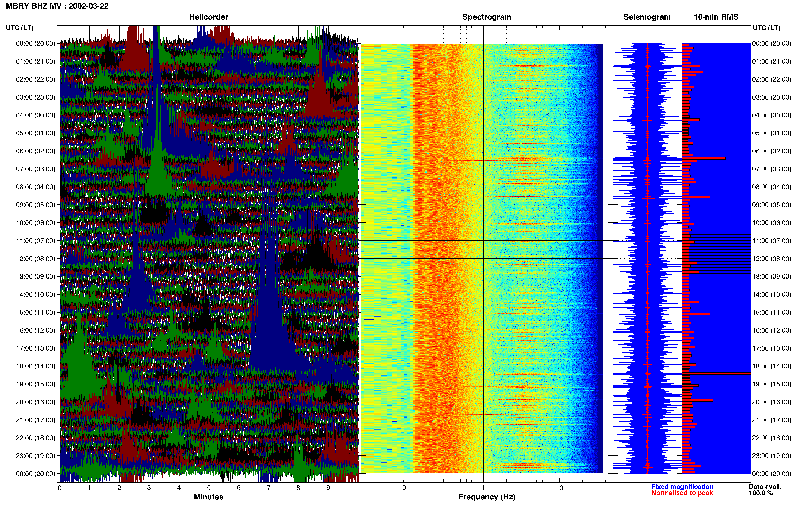Click the '10-min RMS' panel heading

click(716, 17)
